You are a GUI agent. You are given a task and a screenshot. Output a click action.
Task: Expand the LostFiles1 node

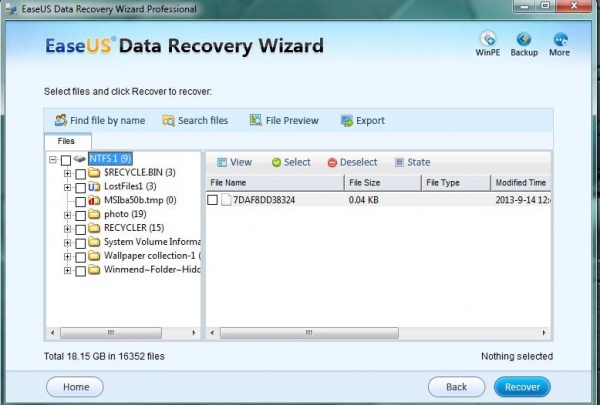[67, 188]
